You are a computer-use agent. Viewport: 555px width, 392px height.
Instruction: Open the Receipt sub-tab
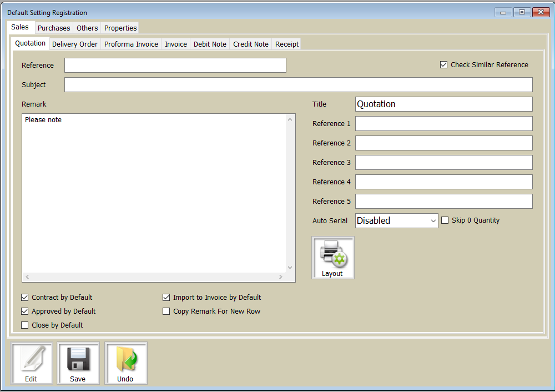287,44
